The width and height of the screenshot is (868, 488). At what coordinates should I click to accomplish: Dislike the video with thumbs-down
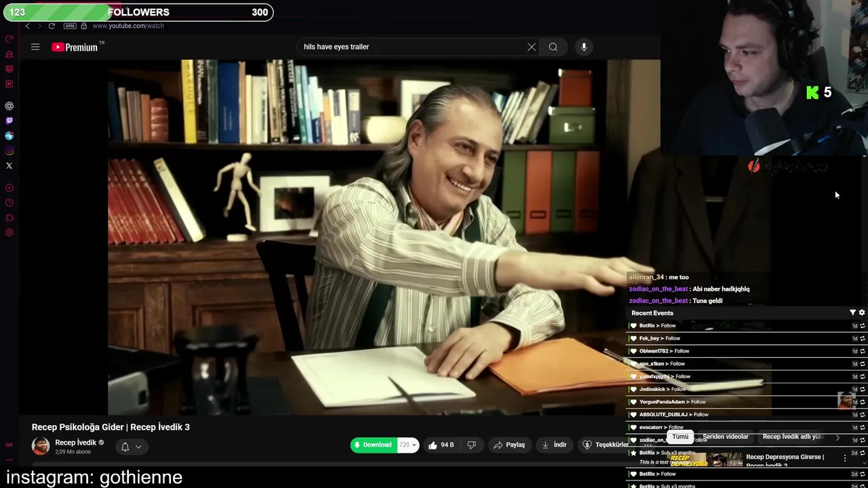pos(471,445)
